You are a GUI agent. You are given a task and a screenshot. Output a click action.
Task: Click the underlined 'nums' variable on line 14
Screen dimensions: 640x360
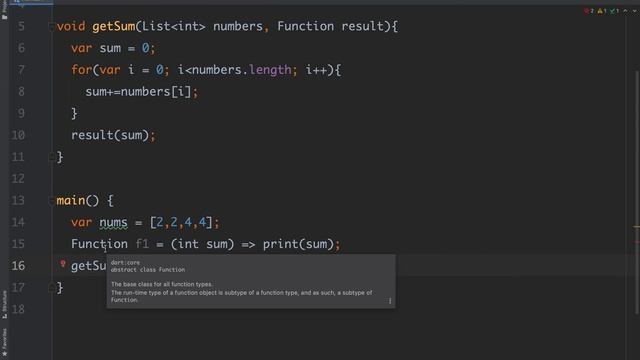(x=113, y=222)
